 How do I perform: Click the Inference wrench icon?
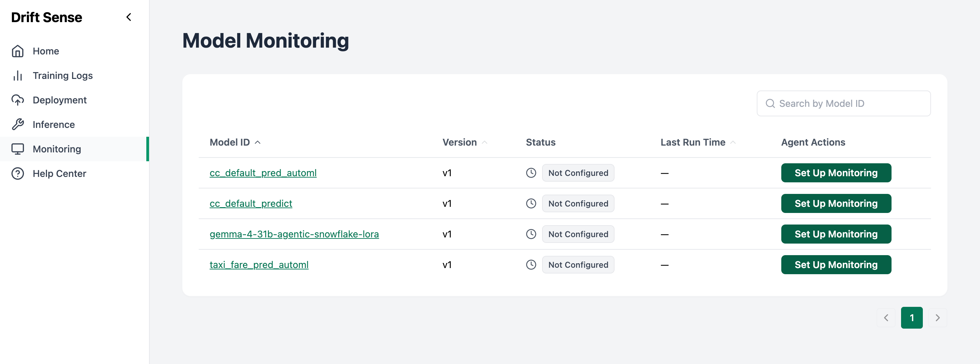point(17,125)
